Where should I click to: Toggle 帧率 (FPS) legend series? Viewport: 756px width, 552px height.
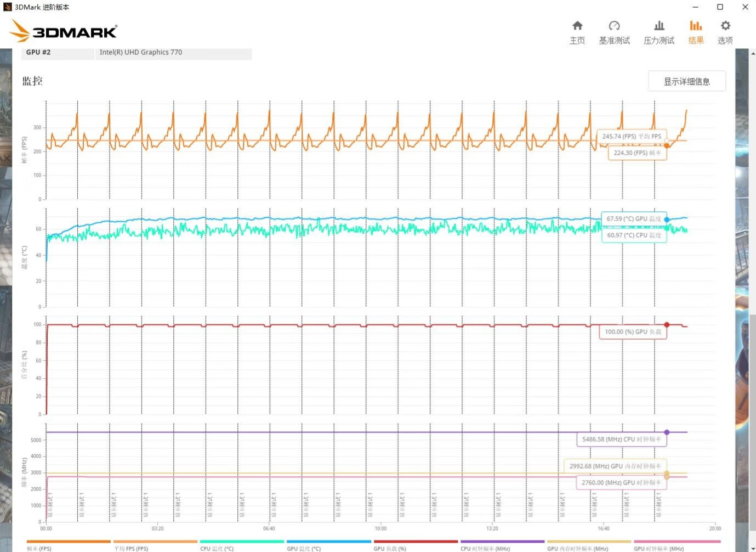[69, 545]
